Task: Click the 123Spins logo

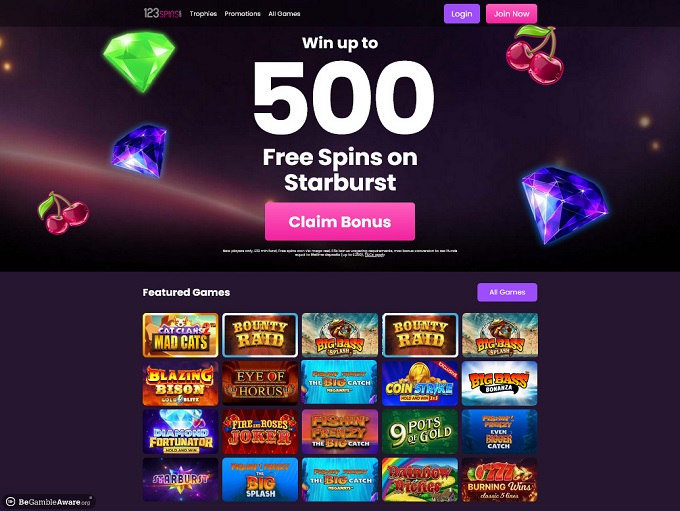Action: 163,13
